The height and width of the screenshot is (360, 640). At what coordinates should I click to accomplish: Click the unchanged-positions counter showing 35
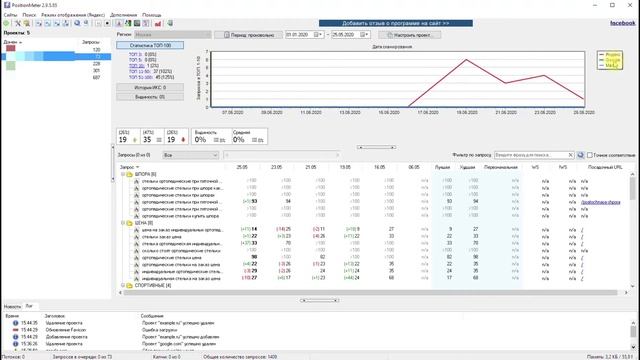coord(153,137)
